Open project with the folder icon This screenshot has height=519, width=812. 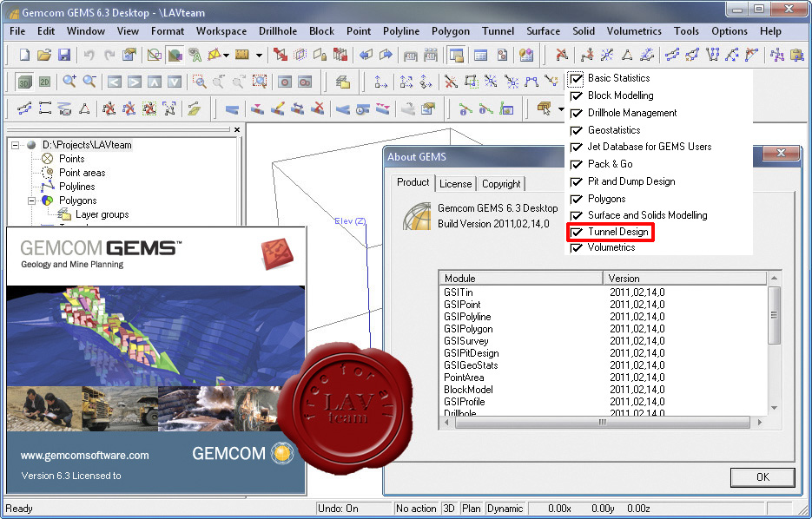44,55
